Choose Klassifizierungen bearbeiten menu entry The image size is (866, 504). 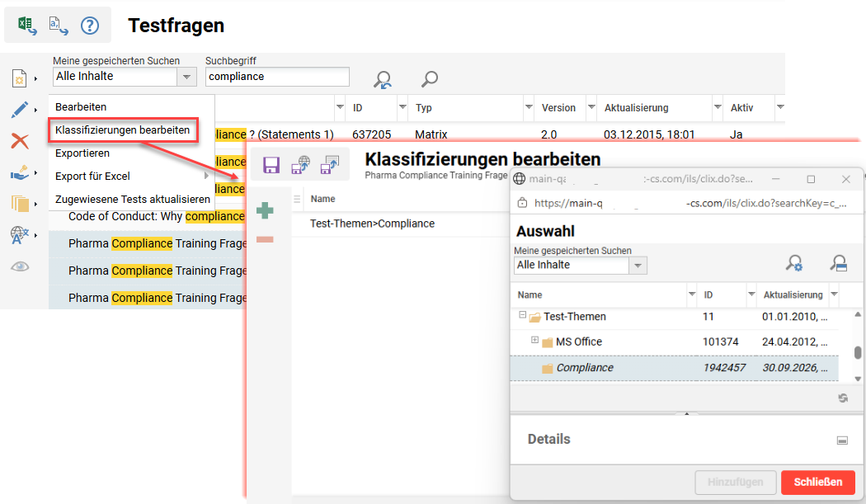pos(123,130)
